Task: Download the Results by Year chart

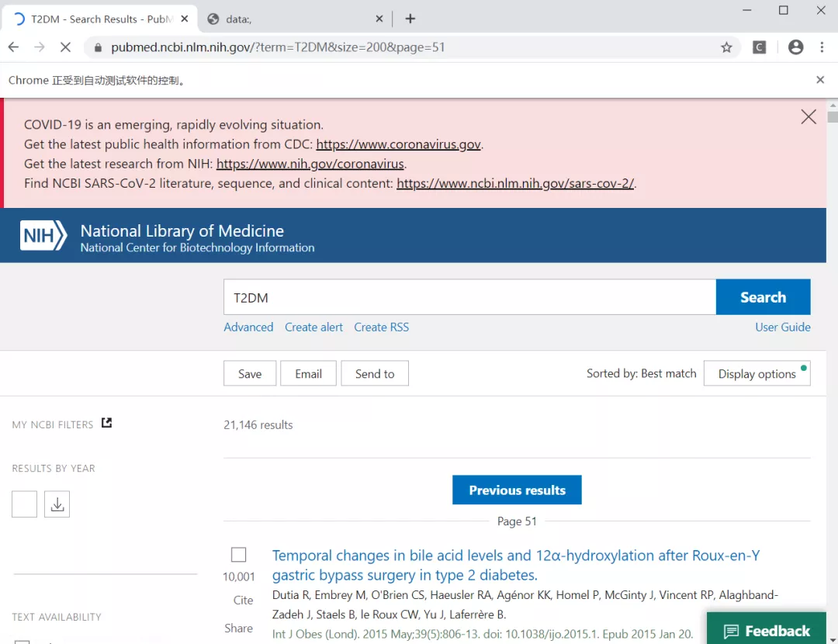Action: 57,504
